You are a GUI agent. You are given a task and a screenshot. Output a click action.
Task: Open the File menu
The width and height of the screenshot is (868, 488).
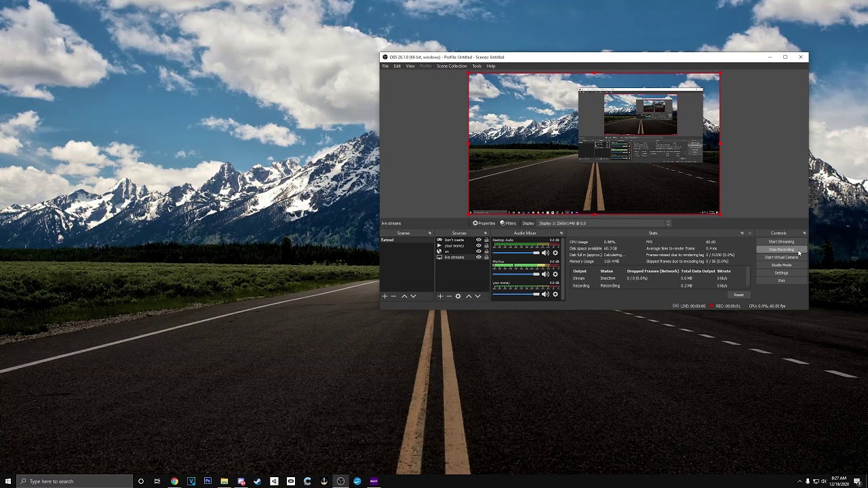pos(385,66)
